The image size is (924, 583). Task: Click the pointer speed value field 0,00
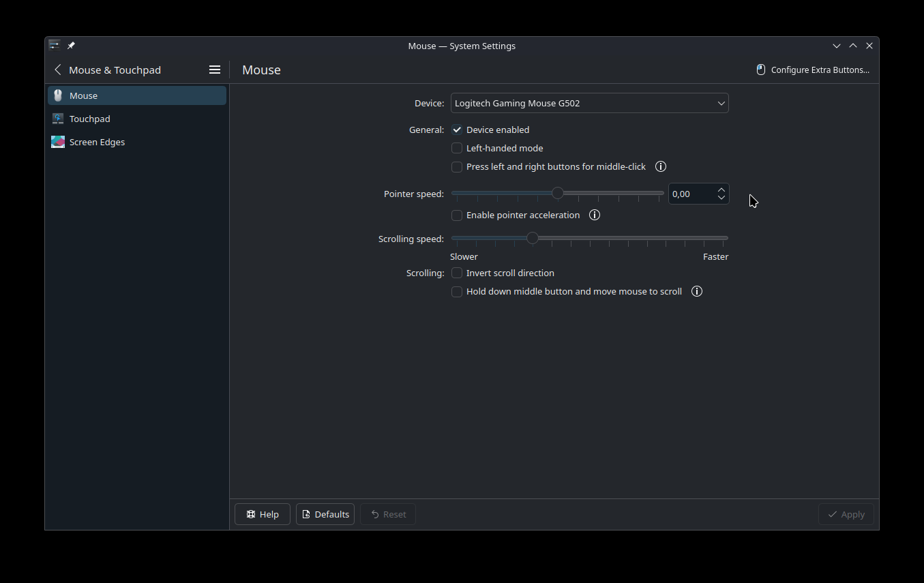tap(691, 194)
